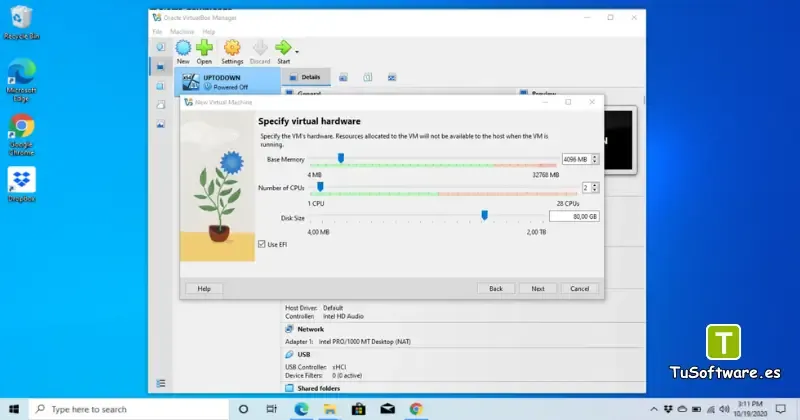800x420 pixels.
Task: Click the Shared folders section heading
Action: [318, 388]
